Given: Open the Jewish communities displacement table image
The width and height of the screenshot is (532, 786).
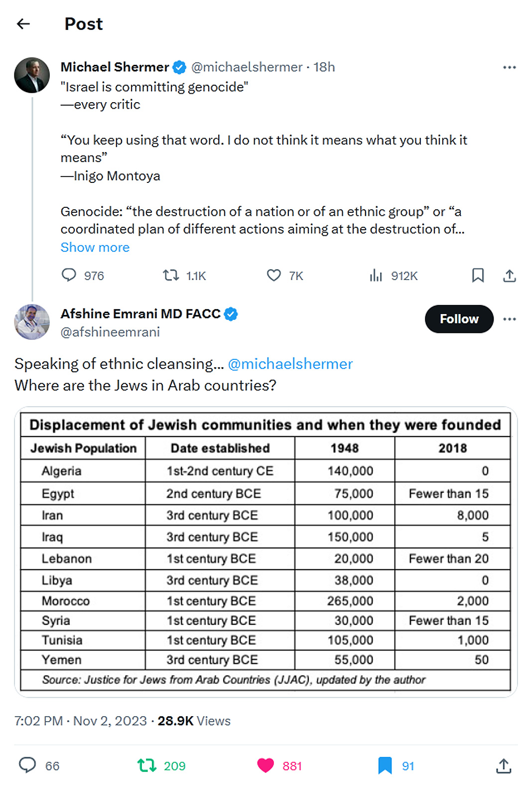Looking at the screenshot, I should (x=266, y=551).
